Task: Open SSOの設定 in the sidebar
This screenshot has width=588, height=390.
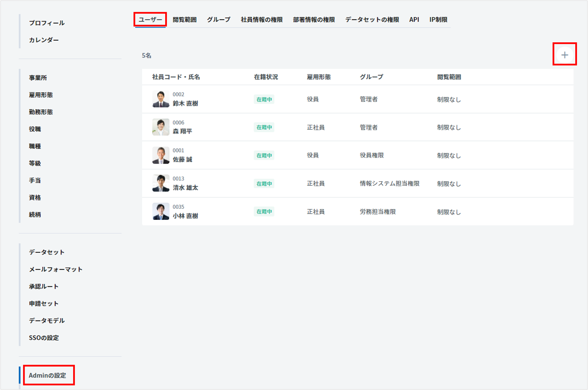Action: click(44, 338)
